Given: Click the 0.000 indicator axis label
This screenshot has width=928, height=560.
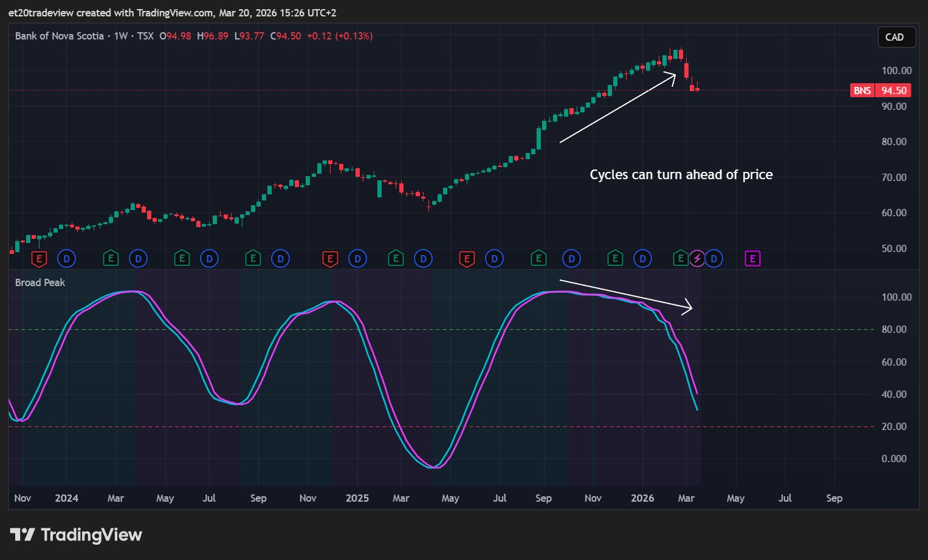Looking at the screenshot, I should 894,459.
